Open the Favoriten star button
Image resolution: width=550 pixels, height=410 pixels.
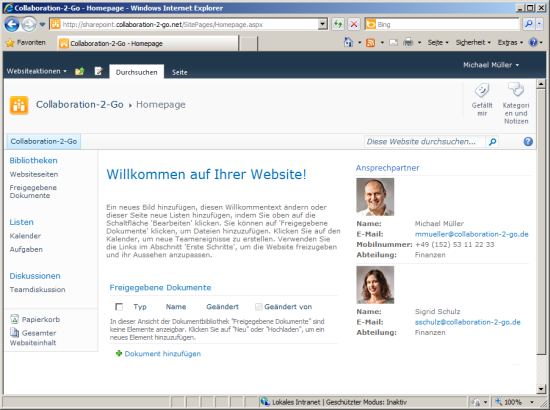click(x=26, y=43)
